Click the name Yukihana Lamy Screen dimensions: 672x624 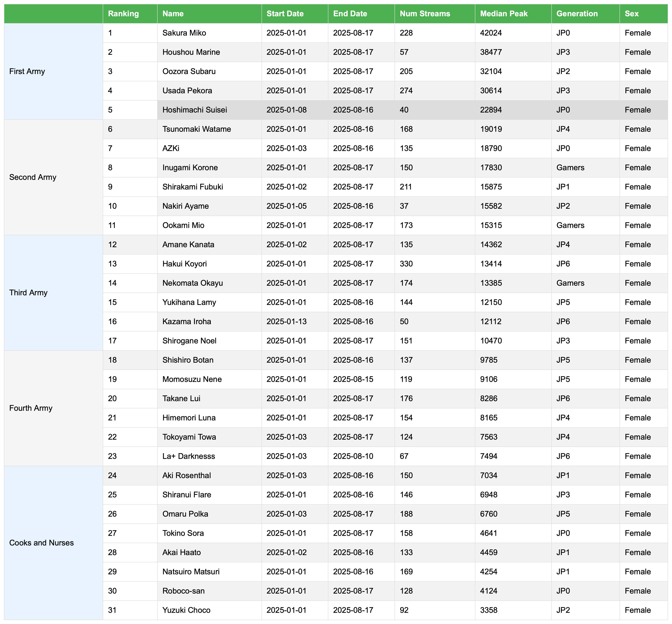pyautogui.click(x=189, y=302)
